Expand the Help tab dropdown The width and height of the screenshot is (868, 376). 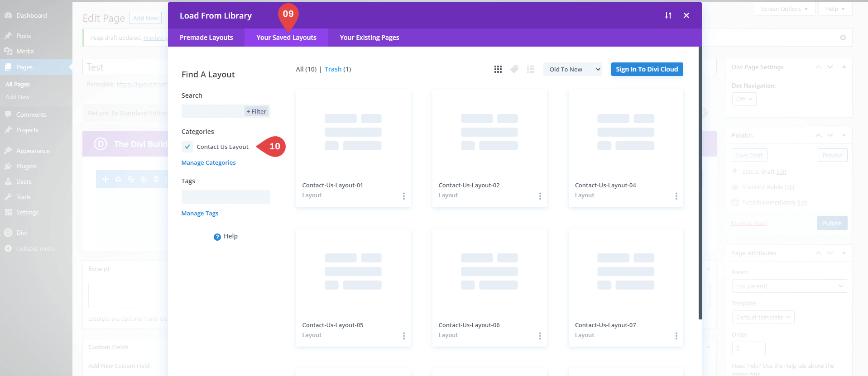tap(835, 9)
